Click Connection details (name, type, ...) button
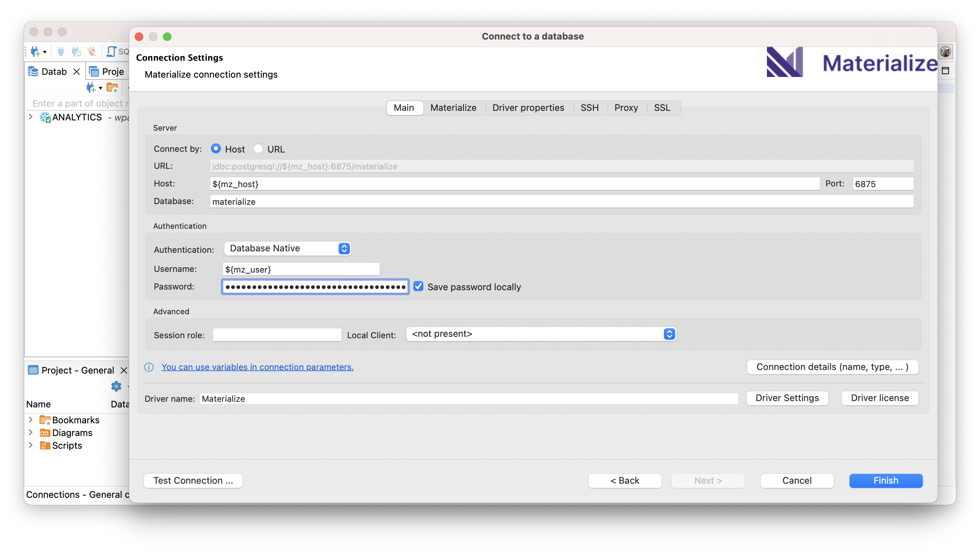Image resolution: width=980 pixels, height=555 pixels. 832,367
